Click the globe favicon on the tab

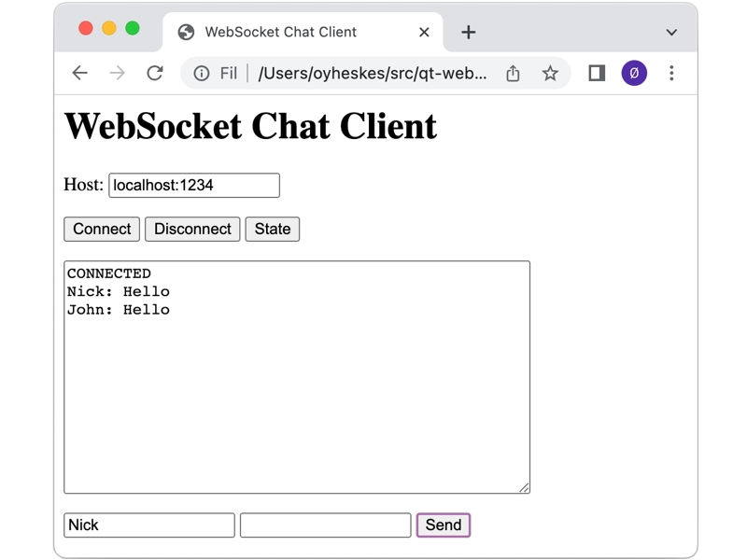[x=183, y=31]
